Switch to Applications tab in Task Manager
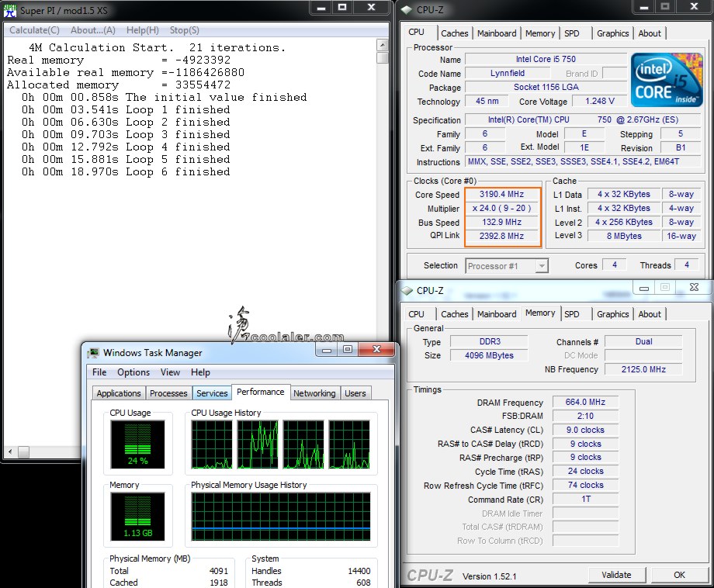Viewport: 714px width, 588px height. [x=119, y=393]
